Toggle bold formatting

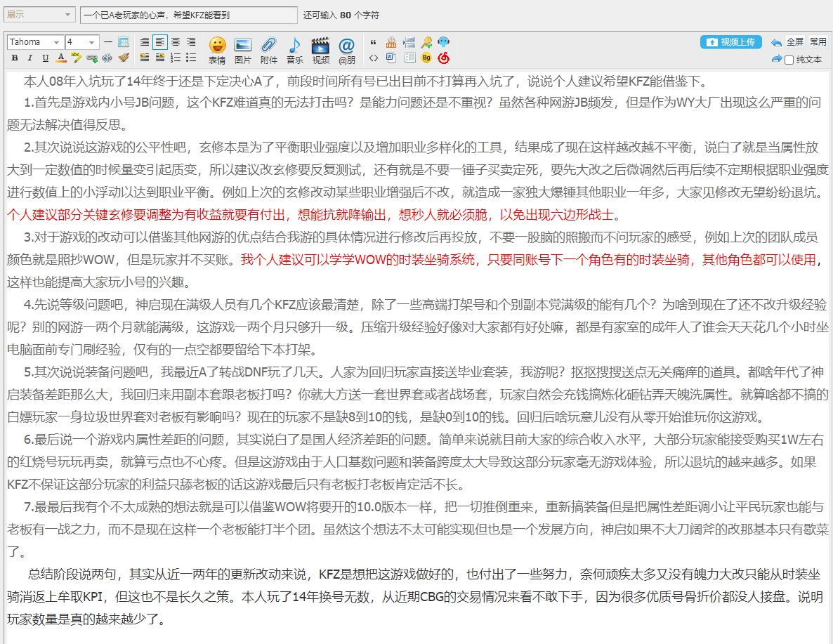tap(15, 58)
